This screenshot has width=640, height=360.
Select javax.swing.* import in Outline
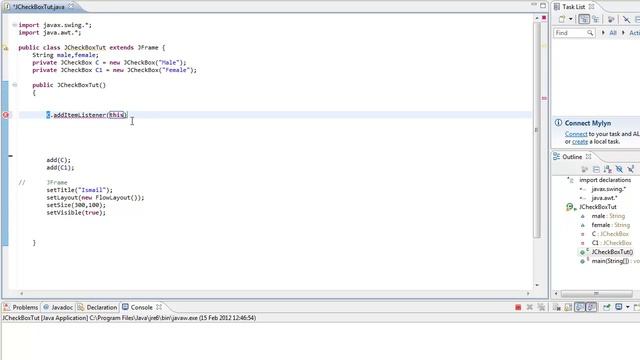point(608,189)
